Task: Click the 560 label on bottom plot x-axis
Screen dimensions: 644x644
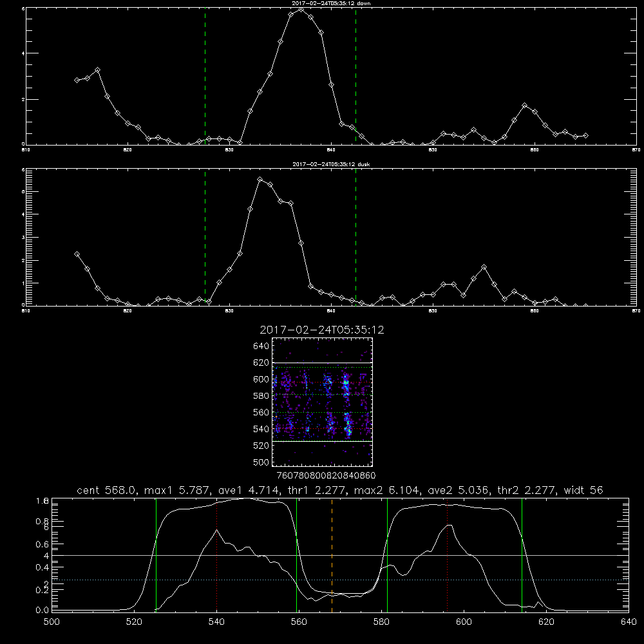Action: (x=299, y=622)
